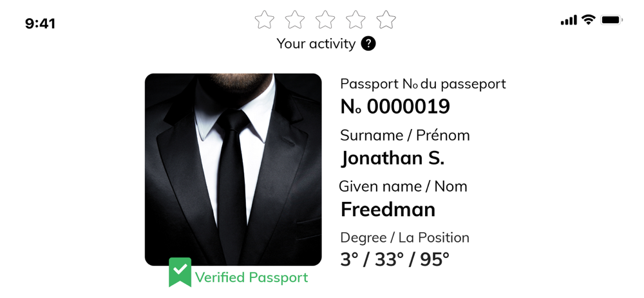Tap the battery status icon
Screen dimensions: 644x298
(x=612, y=19)
